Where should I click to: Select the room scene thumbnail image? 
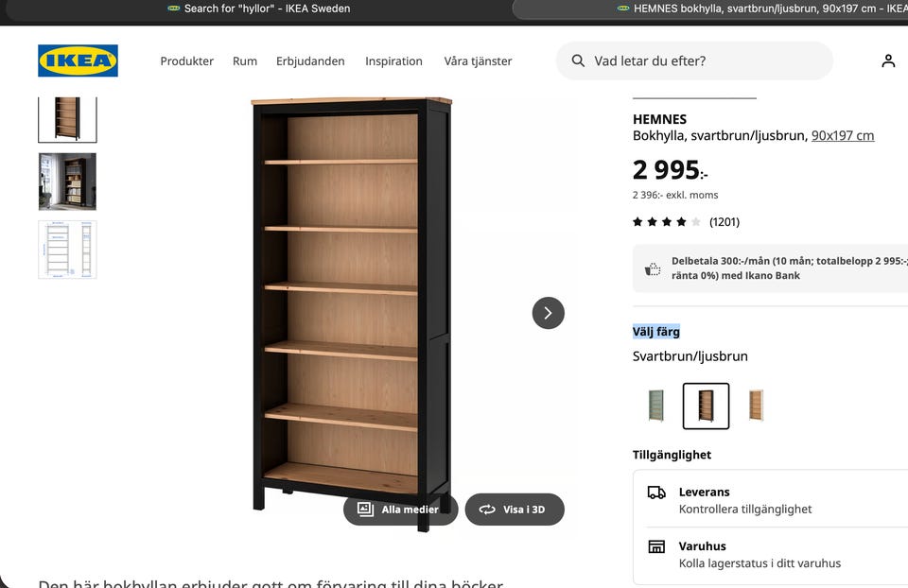(67, 182)
